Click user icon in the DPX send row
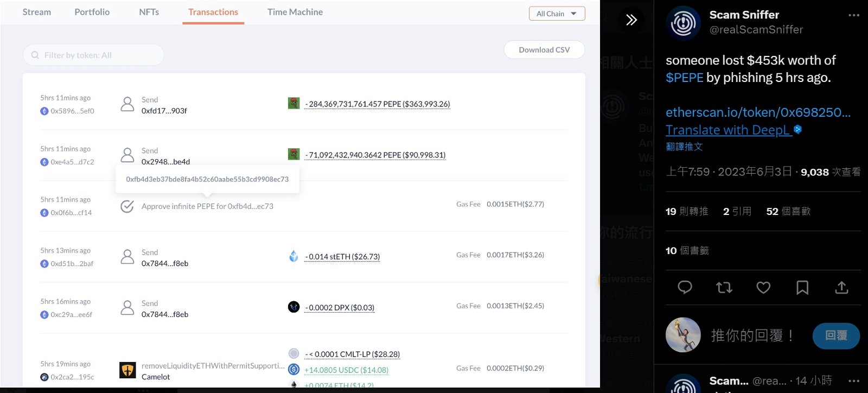 127,308
